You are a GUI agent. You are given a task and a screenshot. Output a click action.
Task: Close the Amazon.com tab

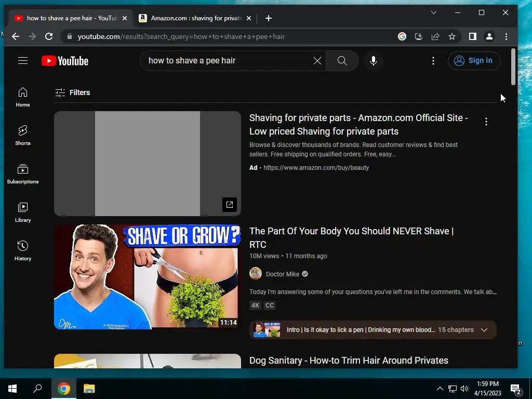(x=249, y=18)
